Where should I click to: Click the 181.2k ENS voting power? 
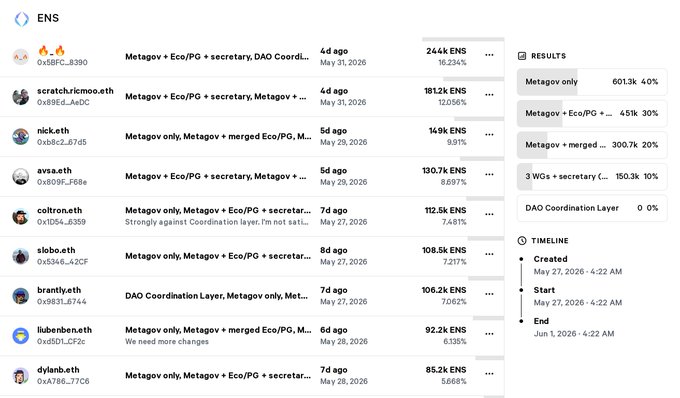click(x=445, y=91)
